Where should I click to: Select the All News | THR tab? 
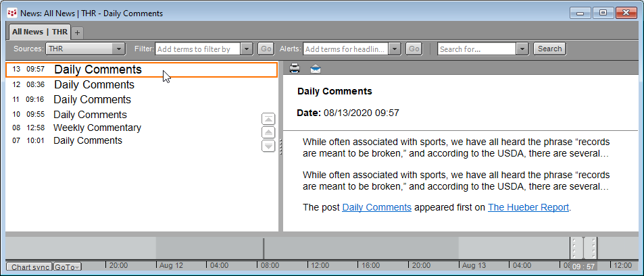40,32
